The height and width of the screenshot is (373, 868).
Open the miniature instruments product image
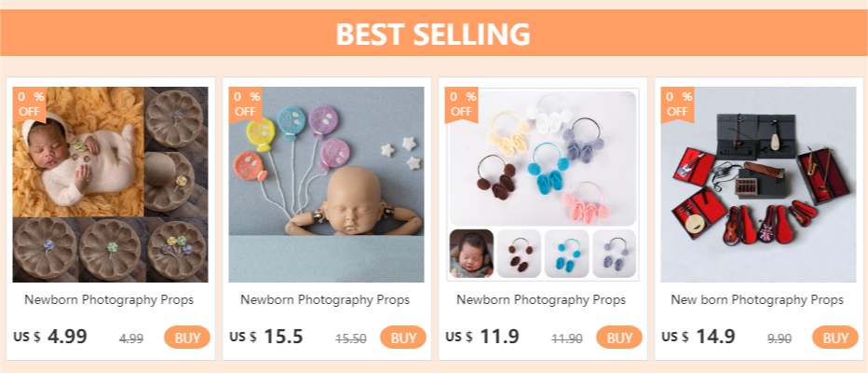tap(758, 185)
